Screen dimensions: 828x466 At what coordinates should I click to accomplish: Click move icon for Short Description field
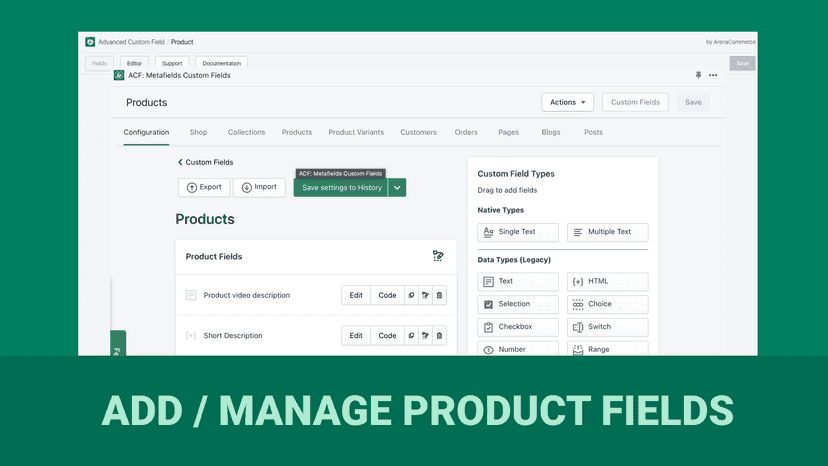pos(425,335)
